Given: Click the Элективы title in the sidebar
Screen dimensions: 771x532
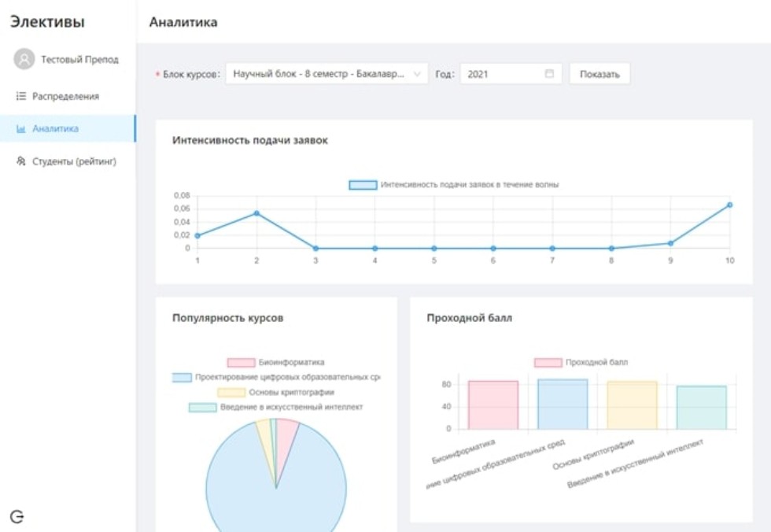Looking at the screenshot, I should (47, 22).
